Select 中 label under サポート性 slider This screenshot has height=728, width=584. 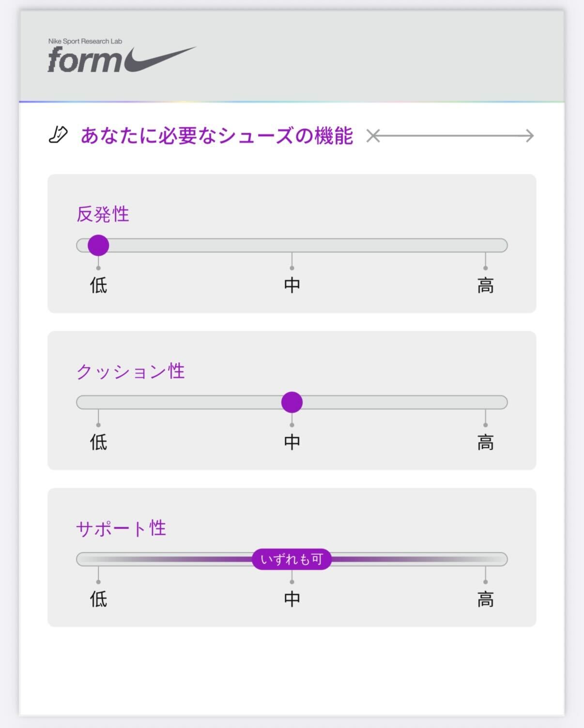tap(292, 599)
